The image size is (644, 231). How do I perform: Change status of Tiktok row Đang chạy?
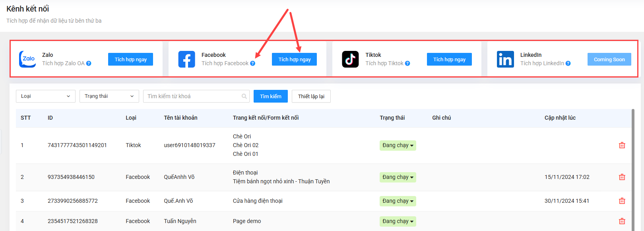(x=398, y=146)
